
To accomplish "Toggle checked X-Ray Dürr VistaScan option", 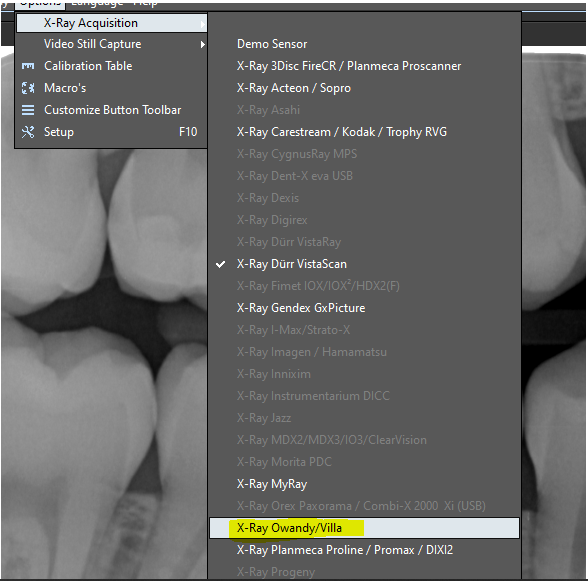I will pyautogui.click(x=364, y=264).
